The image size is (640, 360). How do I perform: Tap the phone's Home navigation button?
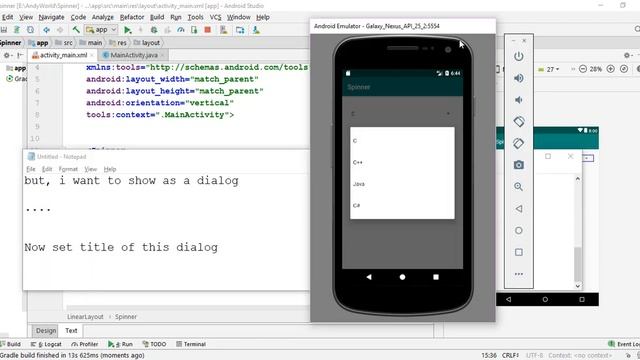402,277
